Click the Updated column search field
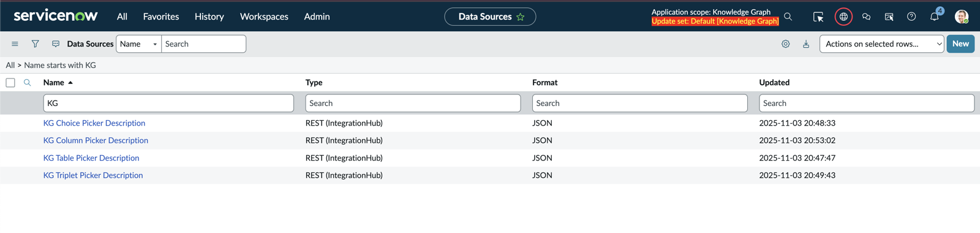The image size is (980, 233). point(867,103)
